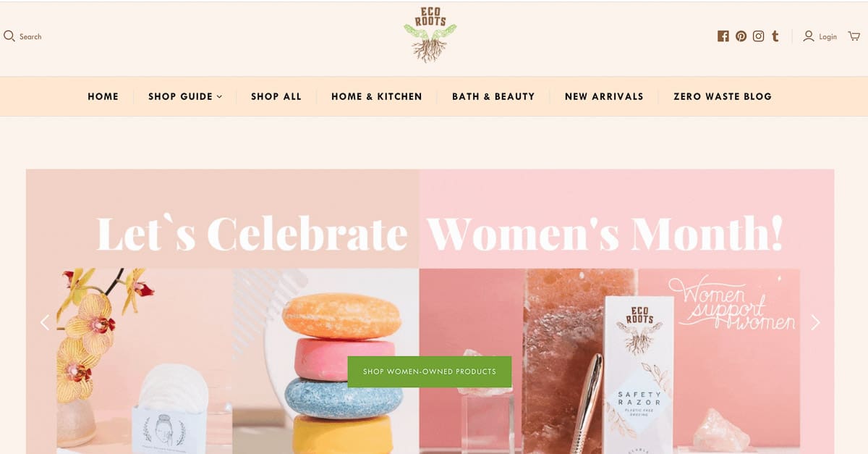Click Shop Women-Owned Products button
This screenshot has height=454, width=868.
pos(430,371)
